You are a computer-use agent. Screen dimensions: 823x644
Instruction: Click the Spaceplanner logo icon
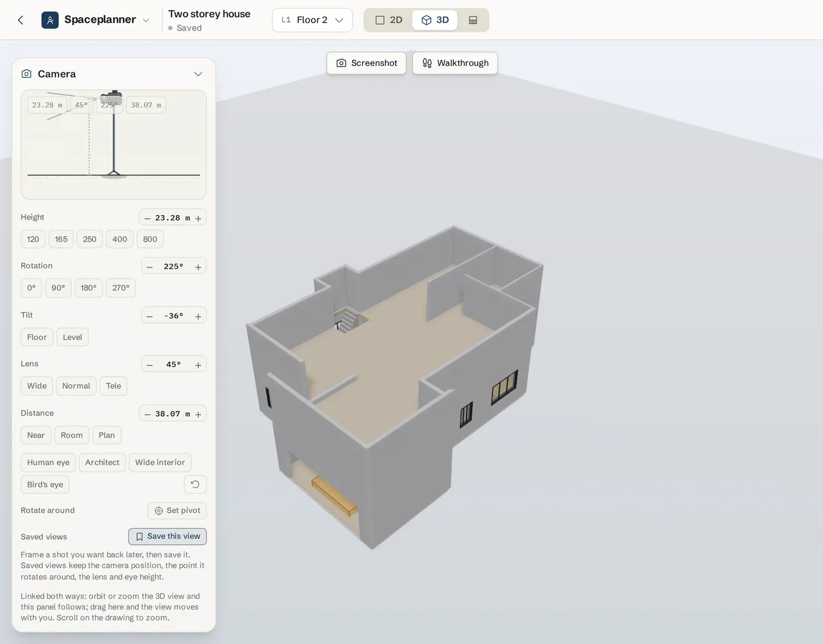point(50,20)
